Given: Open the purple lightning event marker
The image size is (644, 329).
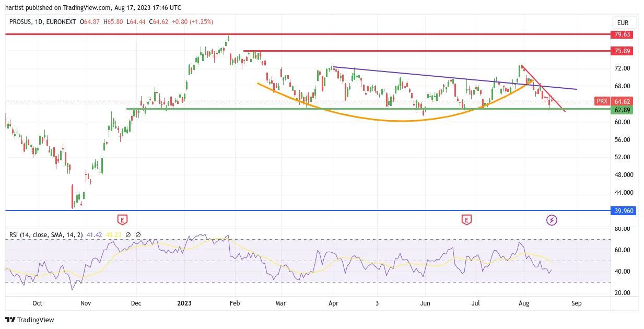Looking at the screenshot, I should coord(552,220).
